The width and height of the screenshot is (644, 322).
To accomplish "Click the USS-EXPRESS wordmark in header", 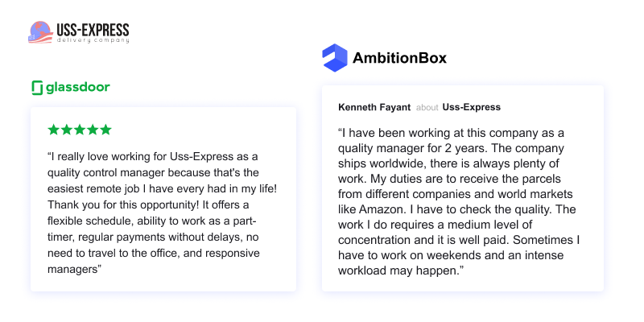I will coord(93,29).
